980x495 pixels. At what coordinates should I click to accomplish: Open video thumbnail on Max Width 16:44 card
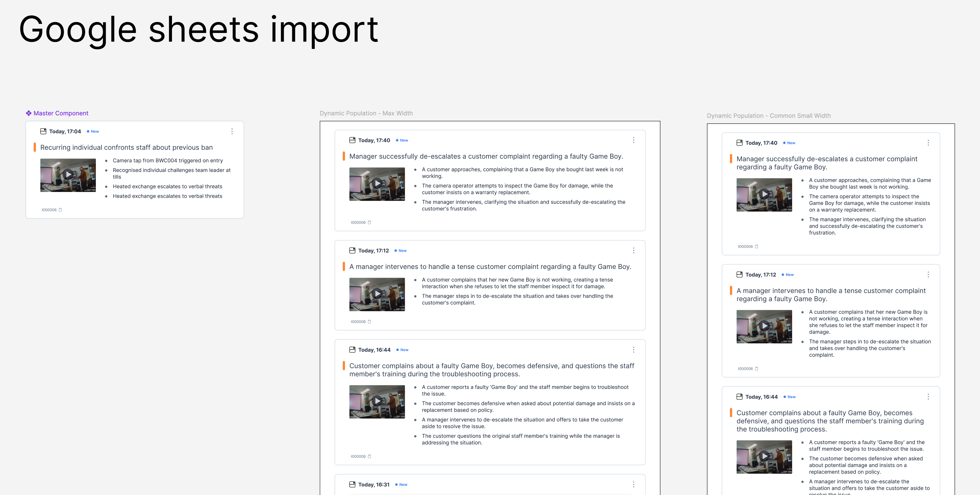pos(377,401)
